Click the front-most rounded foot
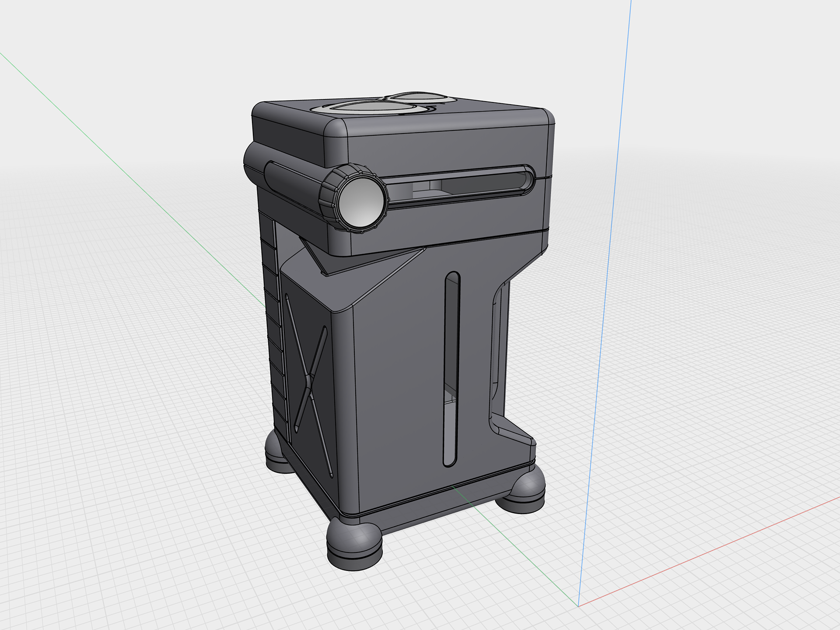This screenshot has height=630, width=840. pos(354,544)
